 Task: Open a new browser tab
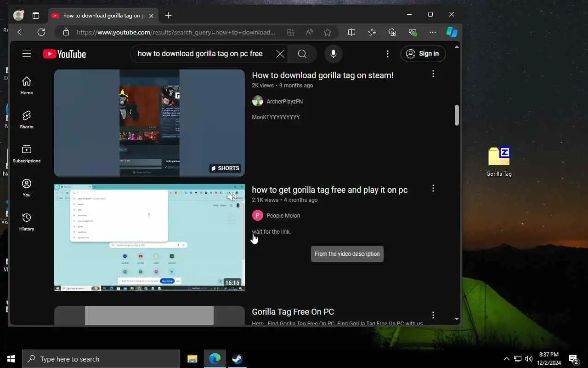click(x=168, y=16)
